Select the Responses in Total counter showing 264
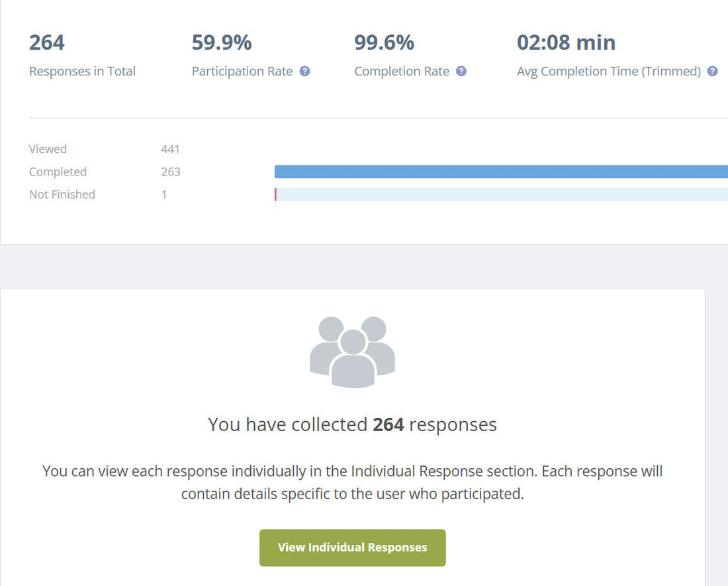Screen dimensions: 728x586 [46, 42]
